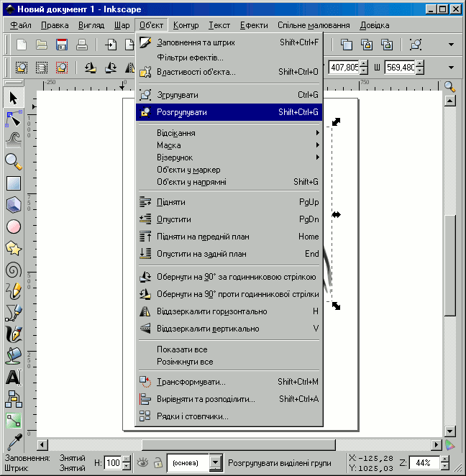Select the Gradient tool
This screenshot has width=466, height=476.
click(14, 421)
